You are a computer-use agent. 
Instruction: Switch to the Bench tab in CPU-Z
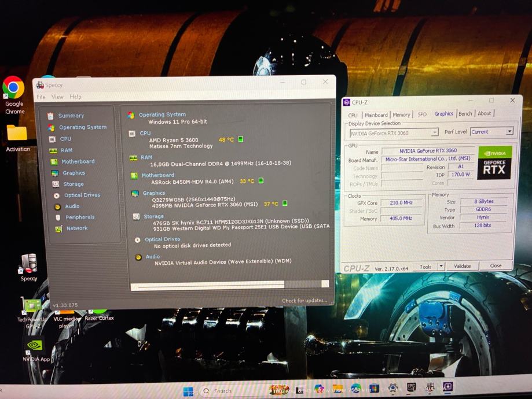point(465,114)
